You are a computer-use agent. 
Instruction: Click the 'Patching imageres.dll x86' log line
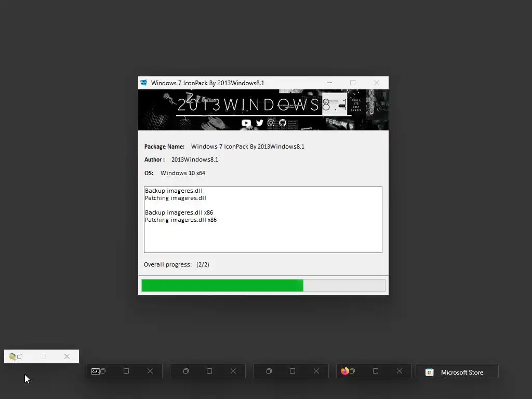pos(181,220)
